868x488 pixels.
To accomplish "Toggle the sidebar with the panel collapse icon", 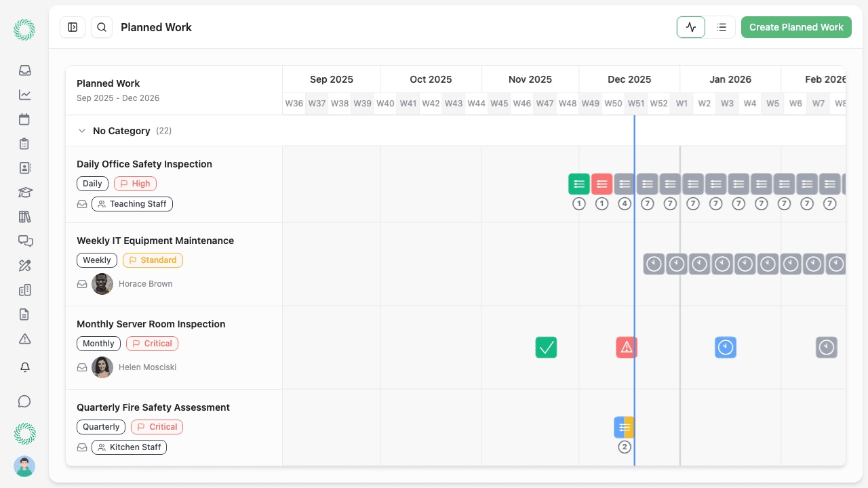I will click(x=73, y=27).
